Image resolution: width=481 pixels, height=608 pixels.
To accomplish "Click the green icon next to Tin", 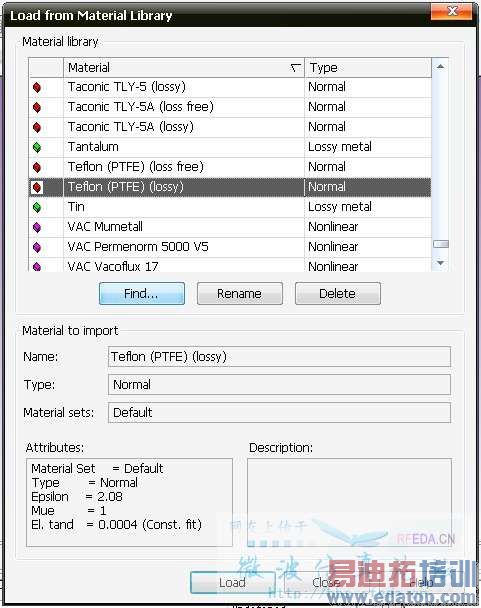I will pyautogui.click(x=37, y=207).
